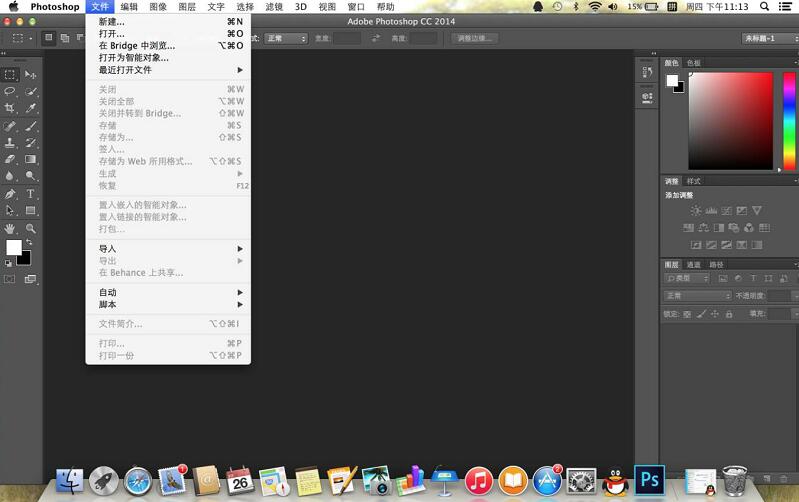Add a Color Balance adjustment
799x502 pixels.
click(x=704, y=228)
